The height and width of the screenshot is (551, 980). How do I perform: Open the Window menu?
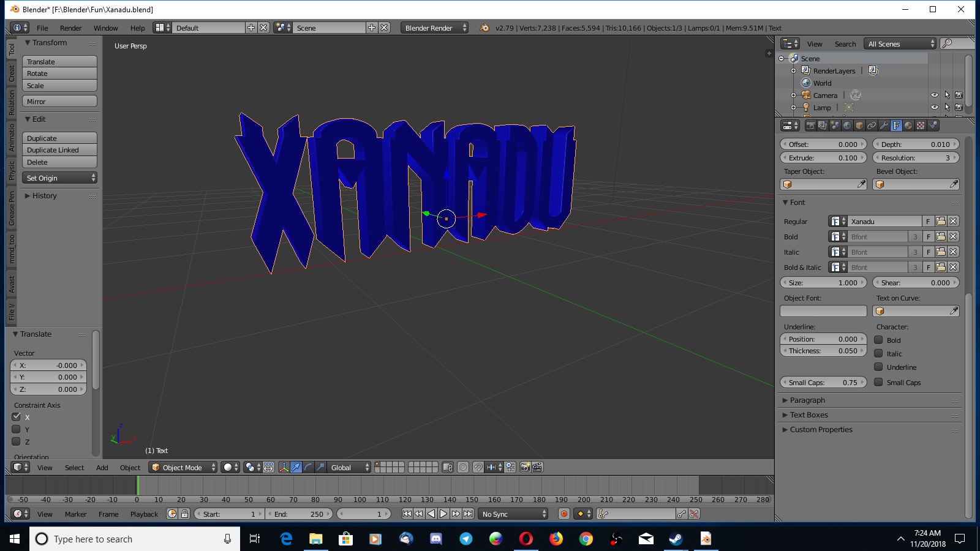(105, 28)
